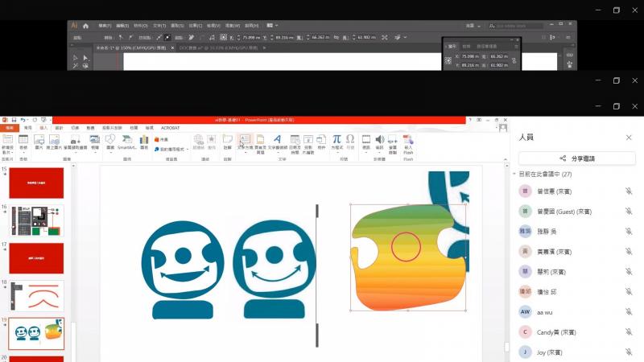Switch to PowerPoint Home (常用) tab

[x=28, y=128]
